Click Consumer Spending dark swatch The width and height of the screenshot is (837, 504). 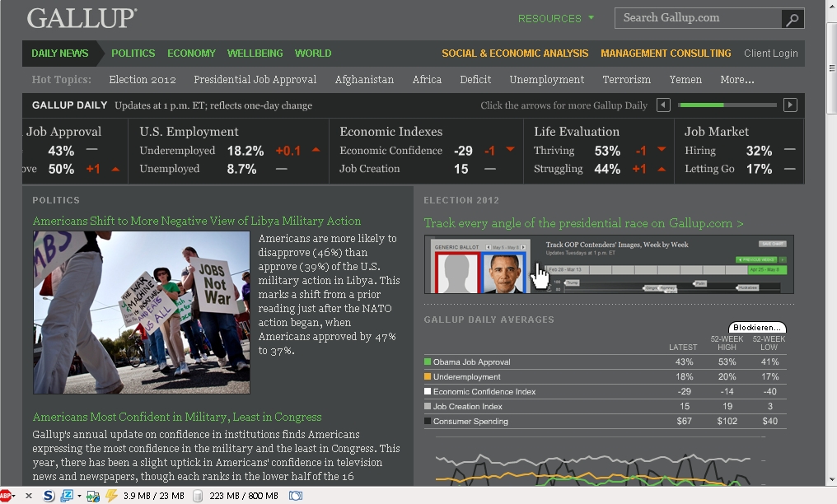click(x=428, y=422)
